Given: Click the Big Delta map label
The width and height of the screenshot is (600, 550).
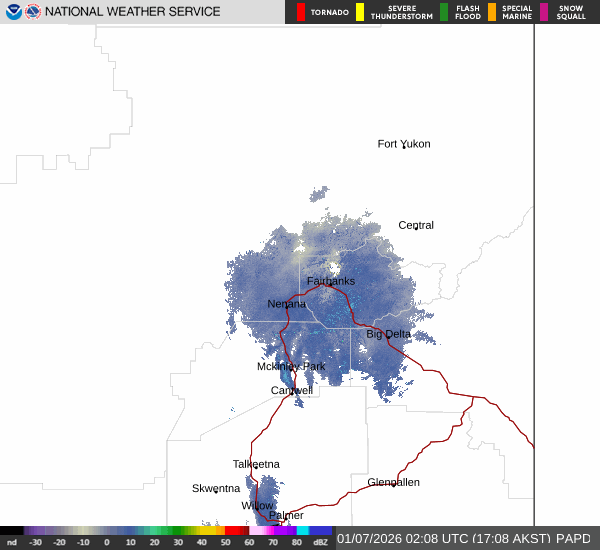Looking at the screenshot, I should pos(388,334).
